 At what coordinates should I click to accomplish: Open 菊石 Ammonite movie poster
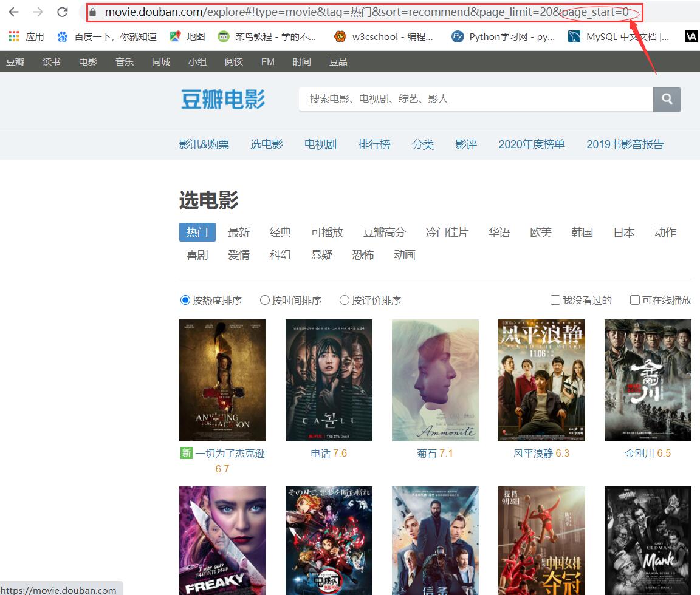pos(435,381)
